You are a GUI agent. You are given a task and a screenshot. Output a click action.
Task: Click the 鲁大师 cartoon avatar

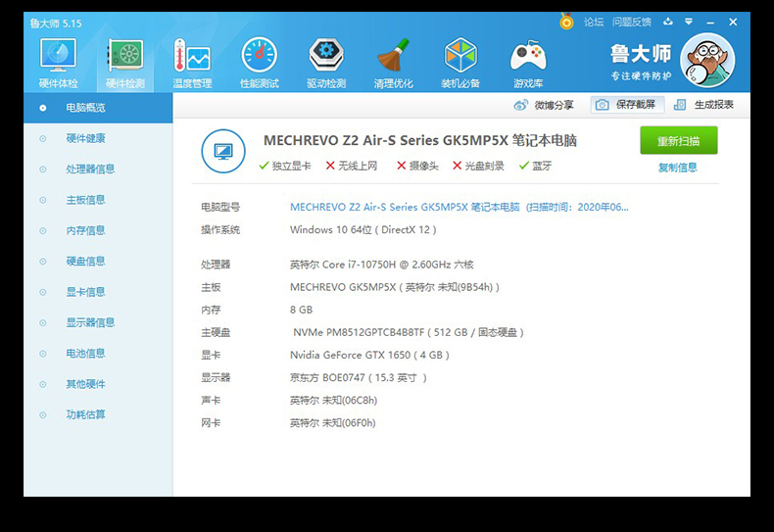[707, 60]
